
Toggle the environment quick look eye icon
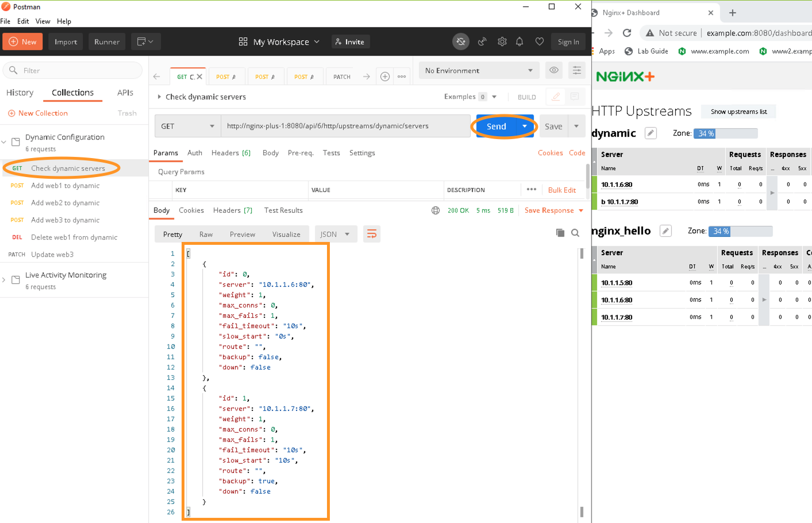pos(554,70)
